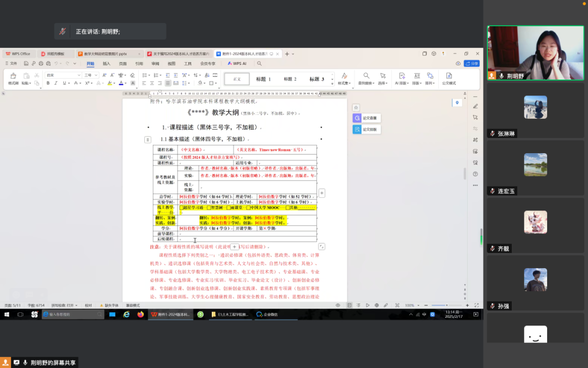
Task: Open Firefox from the Windows taskbar
Action: point(140,315)
